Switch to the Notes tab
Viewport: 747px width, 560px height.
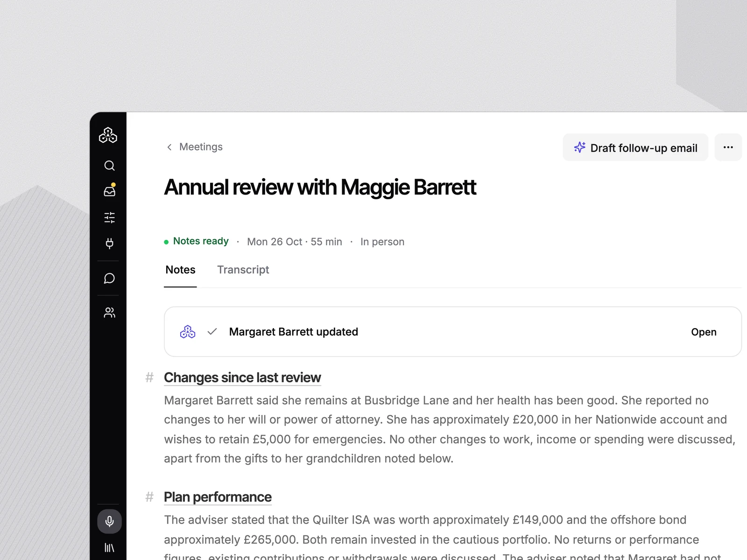[x=180, y=270]
